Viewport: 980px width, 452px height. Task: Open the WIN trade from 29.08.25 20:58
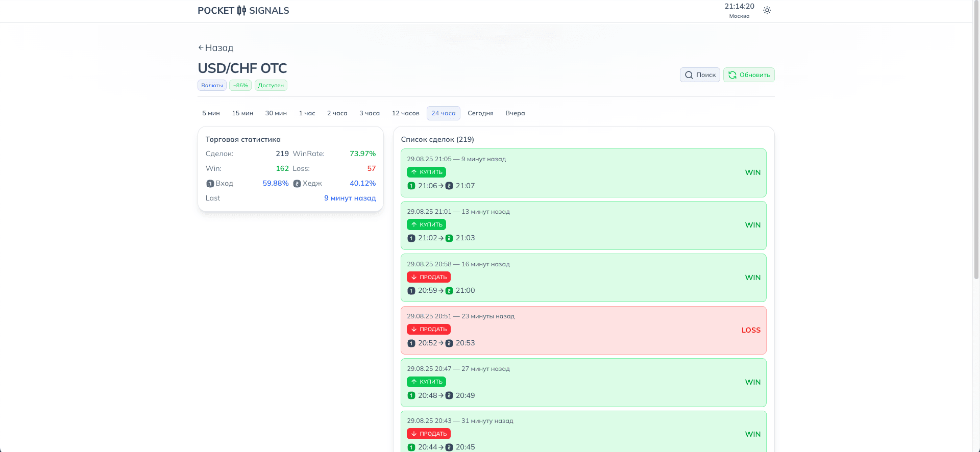[583, 278]
